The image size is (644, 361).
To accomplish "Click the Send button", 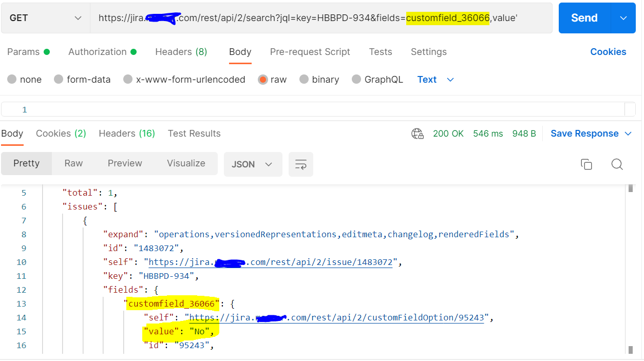I will [584, 17].
